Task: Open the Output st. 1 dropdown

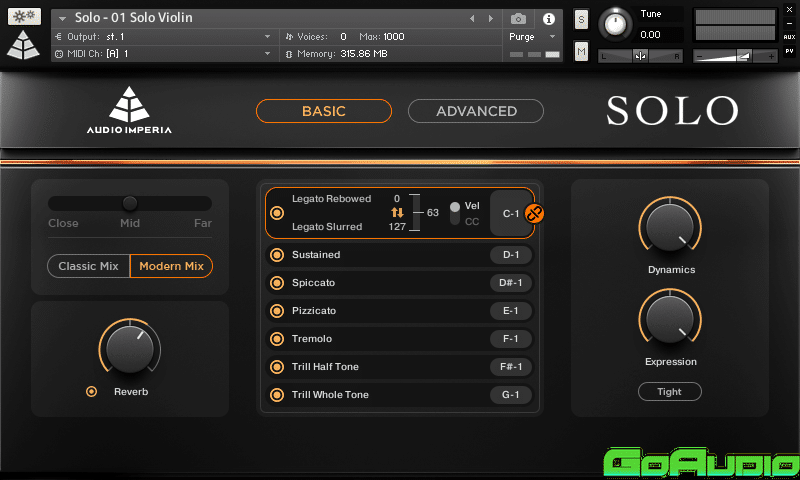Action: [267, 37]
